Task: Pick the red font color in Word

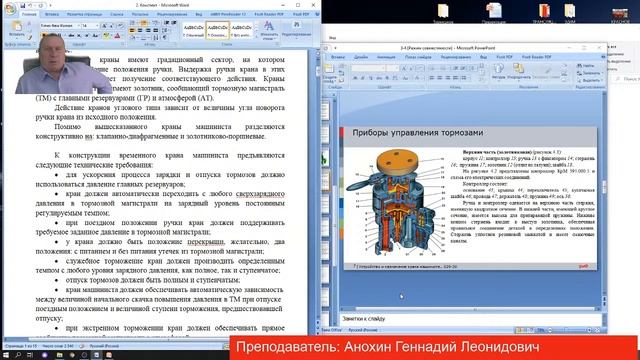Action: click(117, 36)
